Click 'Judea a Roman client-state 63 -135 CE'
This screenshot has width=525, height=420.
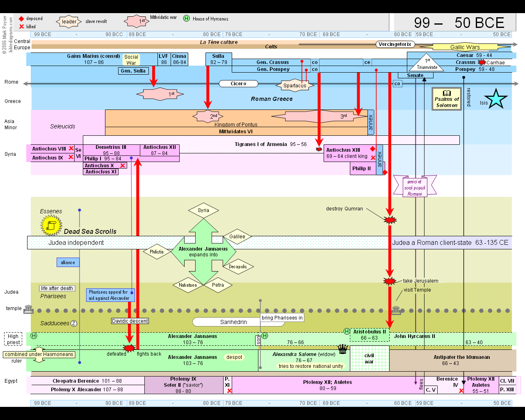[x=450, y=242]
